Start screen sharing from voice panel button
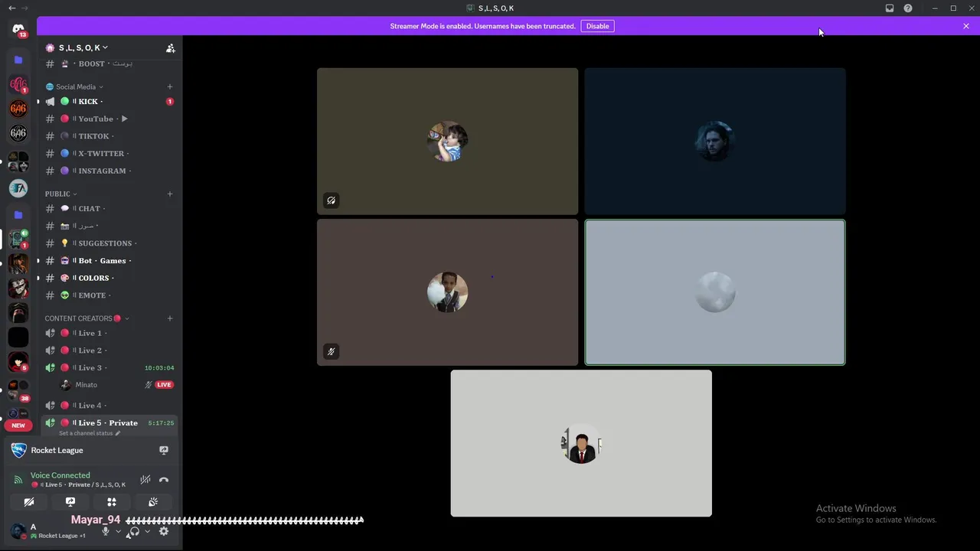The image size is (980, 551). pyautogui.click(x=70, y=502)
